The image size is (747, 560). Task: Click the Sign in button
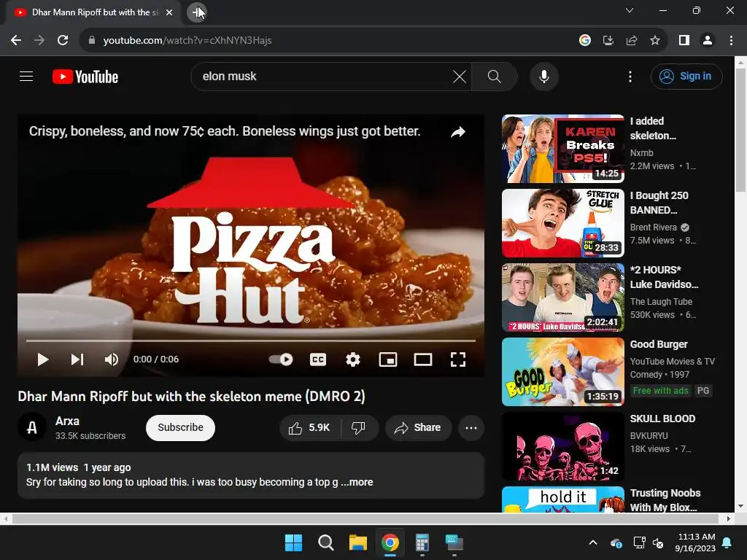coord(686,76)
